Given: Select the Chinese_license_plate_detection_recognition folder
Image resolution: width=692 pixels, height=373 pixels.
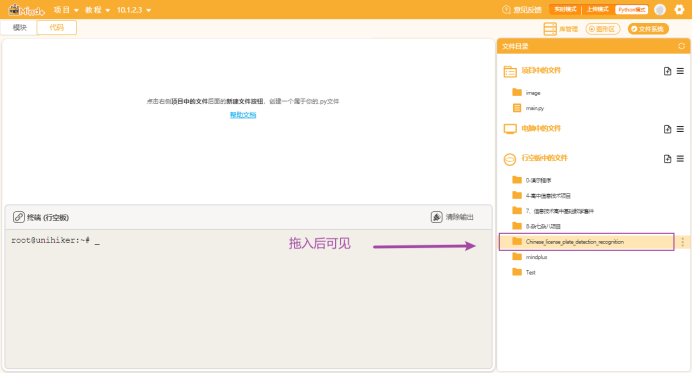Looking at the screenshot, I should pyautogui.click(x=587, y=242).
